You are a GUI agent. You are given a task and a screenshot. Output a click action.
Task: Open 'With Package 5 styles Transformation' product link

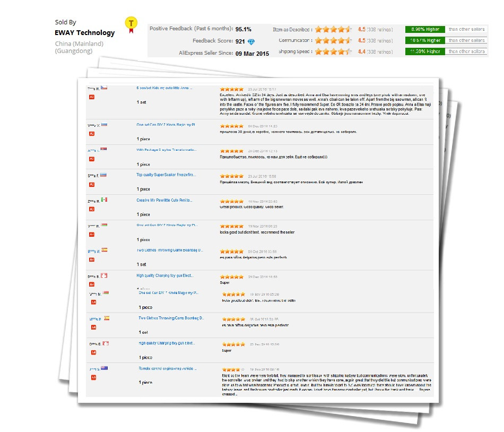click(167, 150)
